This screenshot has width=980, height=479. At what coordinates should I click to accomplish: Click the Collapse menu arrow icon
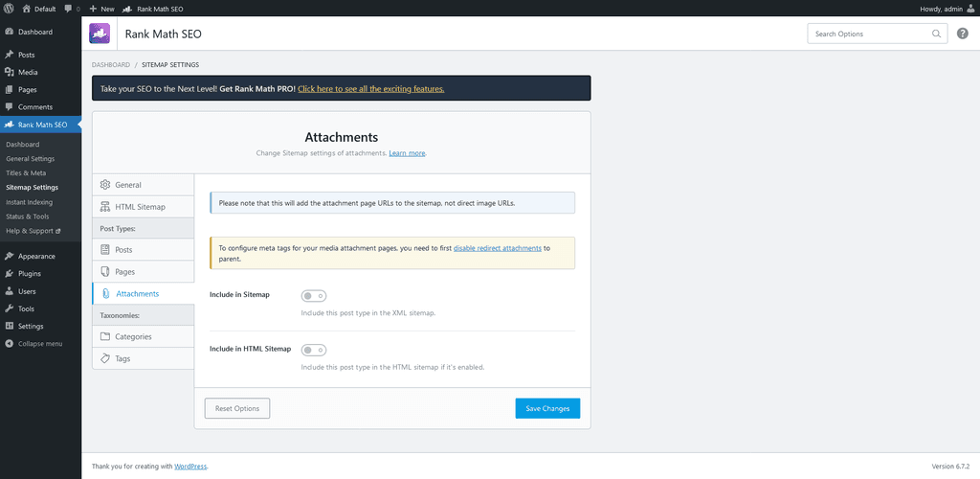(x=10, y=344)
